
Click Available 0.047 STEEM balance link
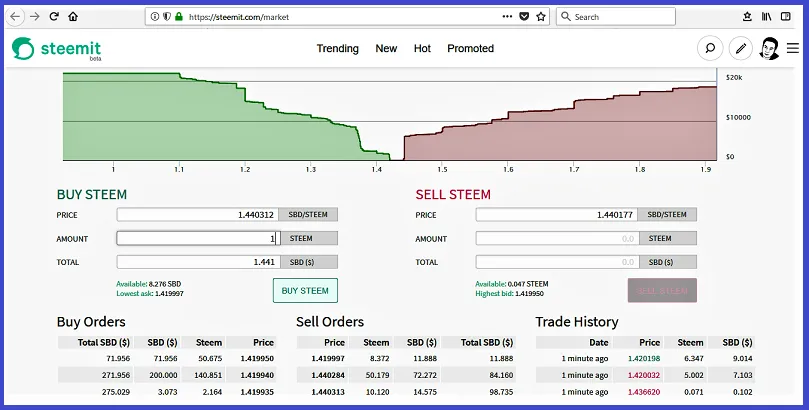[x=512, y=284]
